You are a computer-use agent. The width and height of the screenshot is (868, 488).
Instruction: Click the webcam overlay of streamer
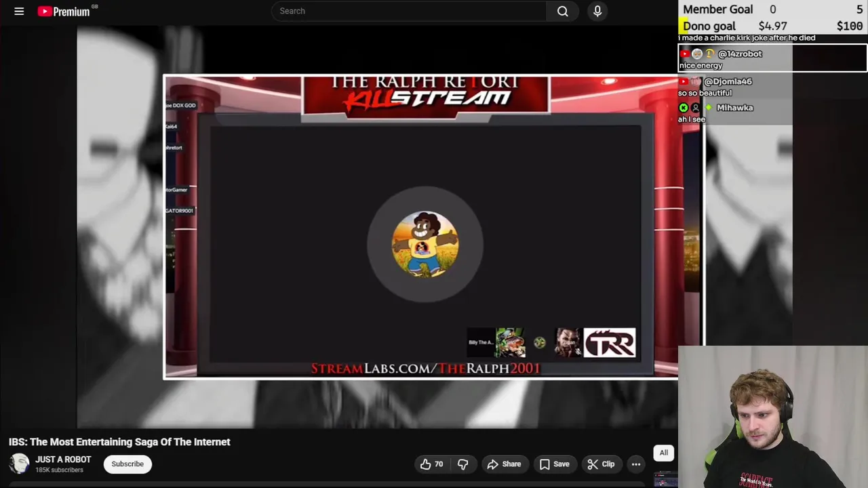click(773, 418)
